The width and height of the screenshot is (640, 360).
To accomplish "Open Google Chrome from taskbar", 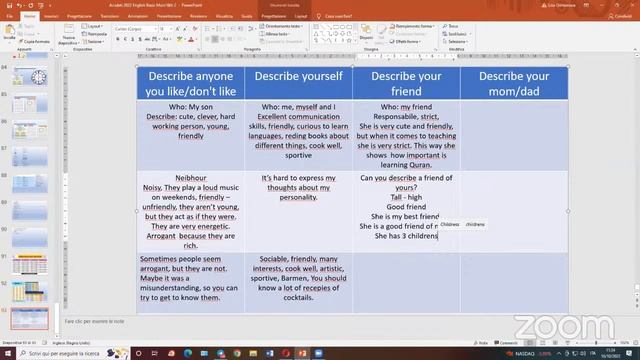I will (x=237, y=353).
